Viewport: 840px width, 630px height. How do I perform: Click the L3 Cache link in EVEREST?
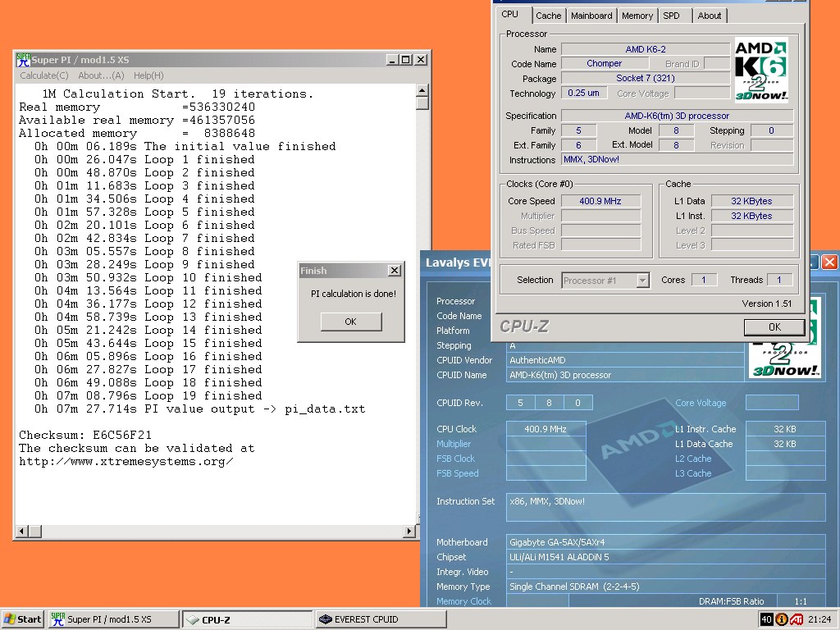693,473
